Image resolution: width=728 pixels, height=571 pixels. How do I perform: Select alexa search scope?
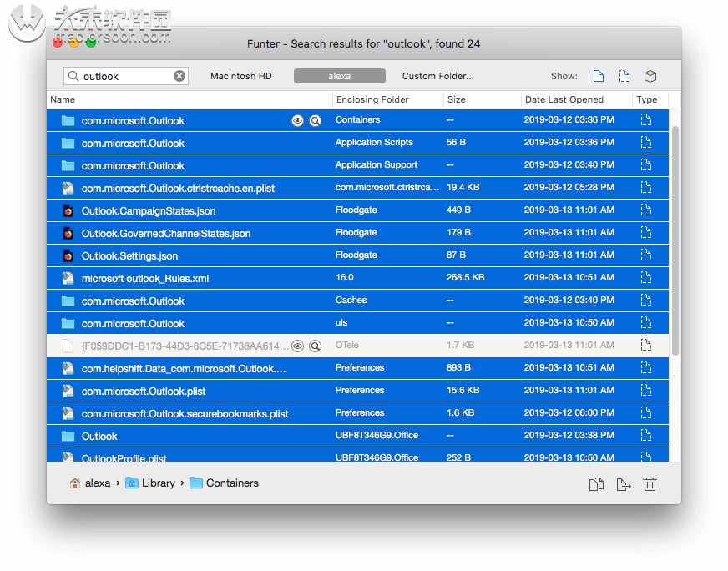340,76
